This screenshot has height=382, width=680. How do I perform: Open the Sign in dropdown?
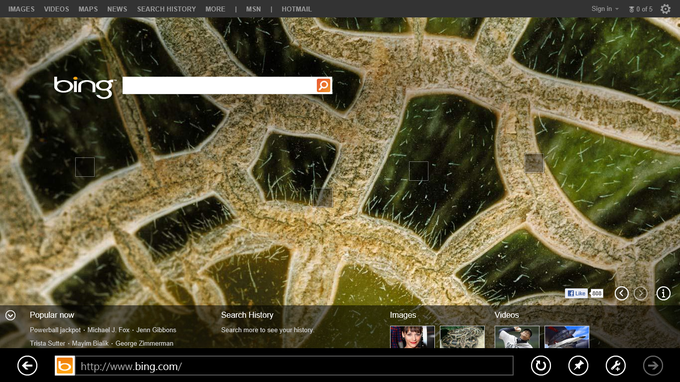605,9
